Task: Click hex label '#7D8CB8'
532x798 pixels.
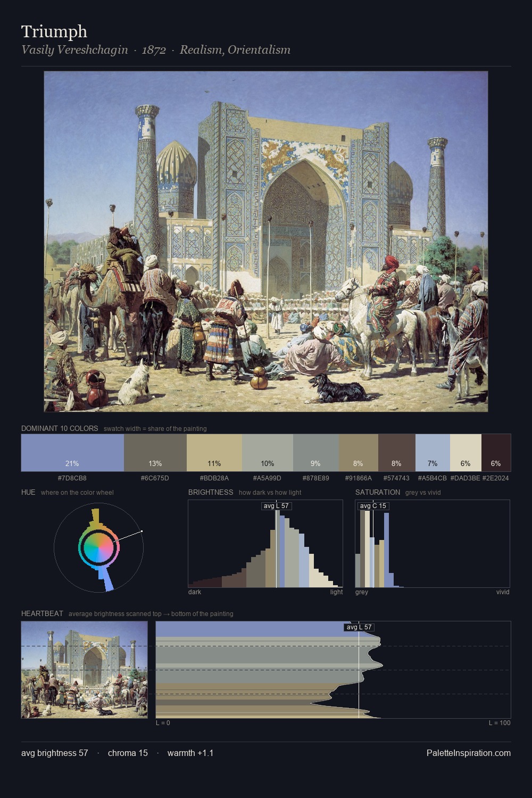Action: 72,478
